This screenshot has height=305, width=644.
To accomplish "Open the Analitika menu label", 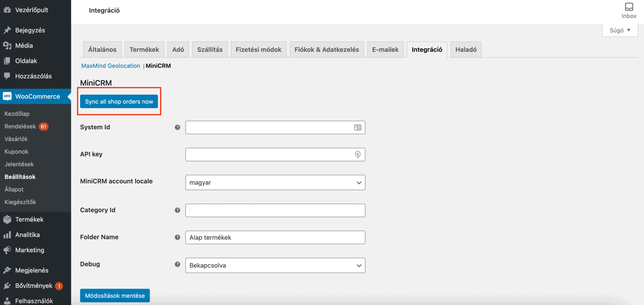I will tap(28, 235).
